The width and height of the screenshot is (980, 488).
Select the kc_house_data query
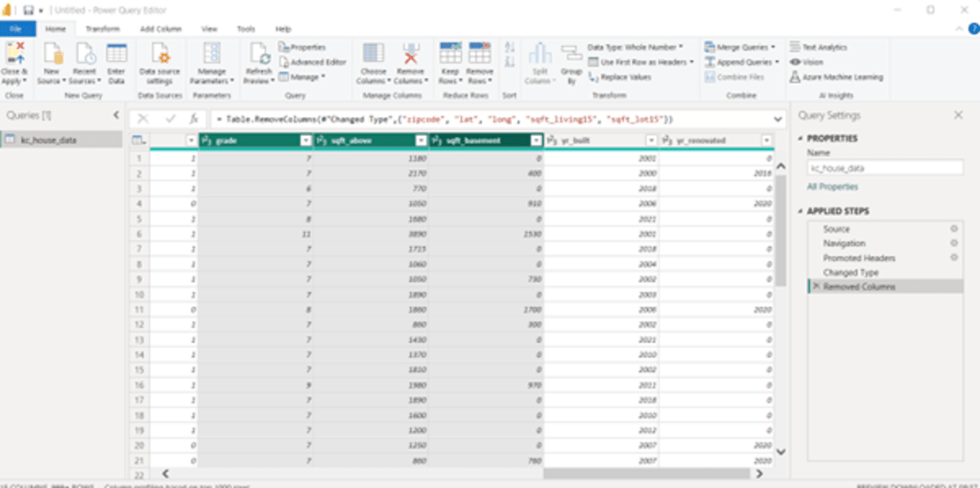click(61, 140)
